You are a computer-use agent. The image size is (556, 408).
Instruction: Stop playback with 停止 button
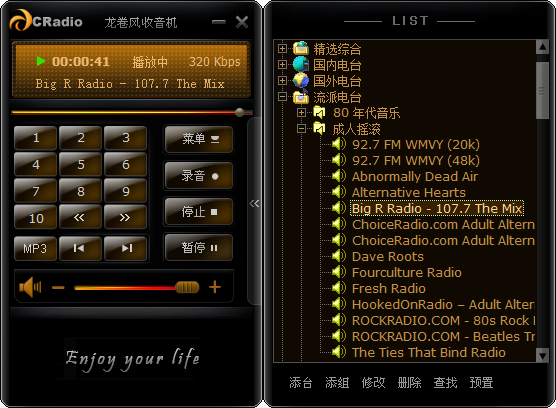(199, 212)
